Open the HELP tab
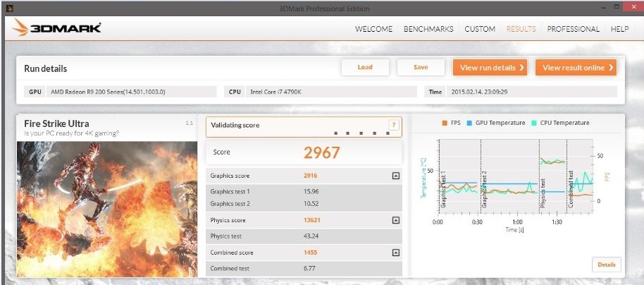 tap(619, 29)
